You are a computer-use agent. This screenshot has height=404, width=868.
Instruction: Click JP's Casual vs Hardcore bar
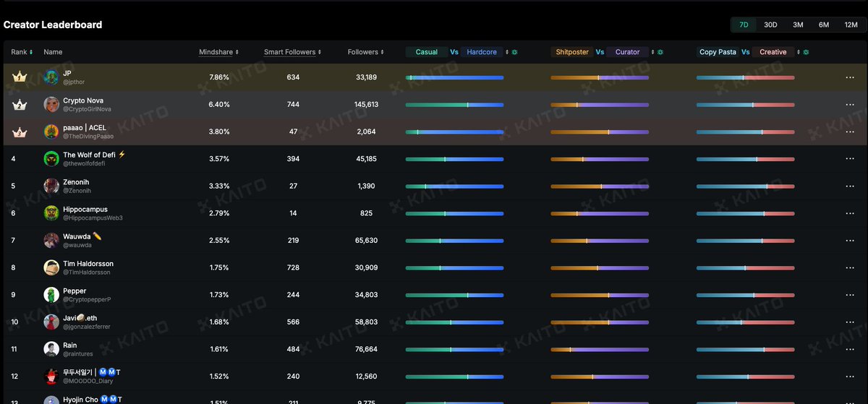click(x=454, y=77)
